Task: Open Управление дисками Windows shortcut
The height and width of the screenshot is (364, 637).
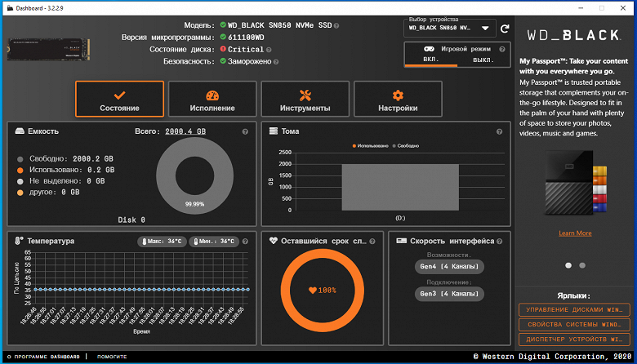Action: pyautogui.click(x=574, y=309)
